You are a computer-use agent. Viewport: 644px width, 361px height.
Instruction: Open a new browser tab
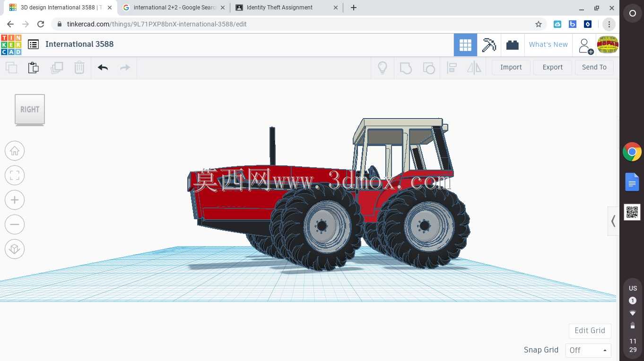tap(354, 8)
